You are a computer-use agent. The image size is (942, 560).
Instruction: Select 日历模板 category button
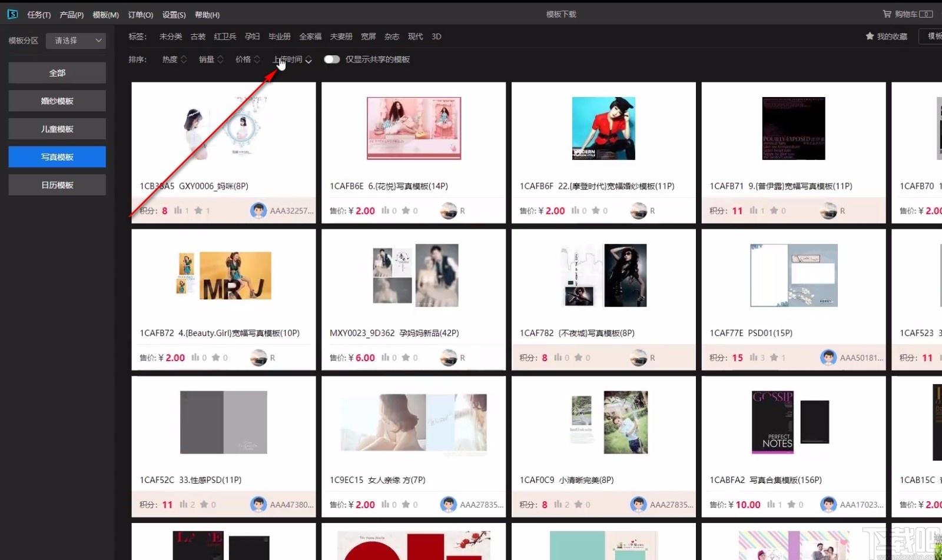pyautogui.click(x=57, y=185)
